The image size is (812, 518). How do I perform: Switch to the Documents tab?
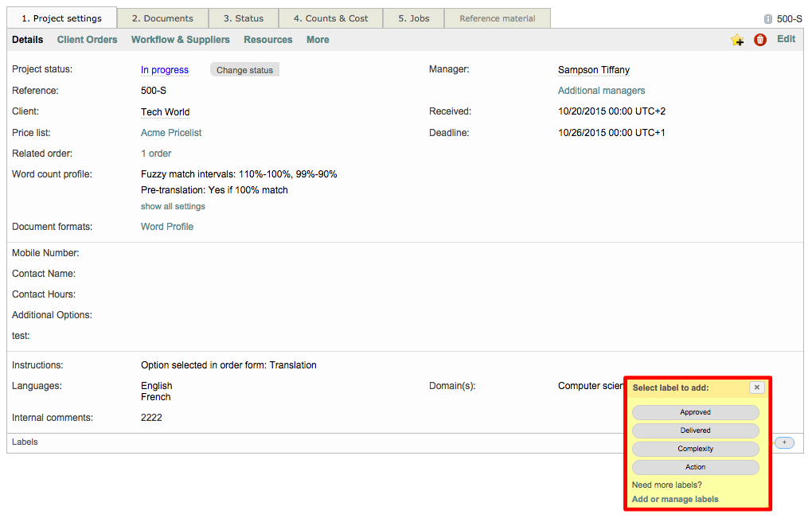(x=162, y=18)
